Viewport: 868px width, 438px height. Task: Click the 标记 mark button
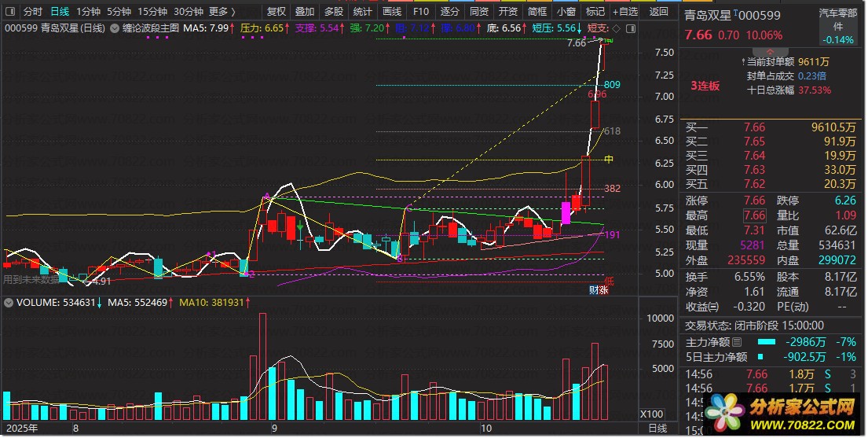tap(595, 12)
